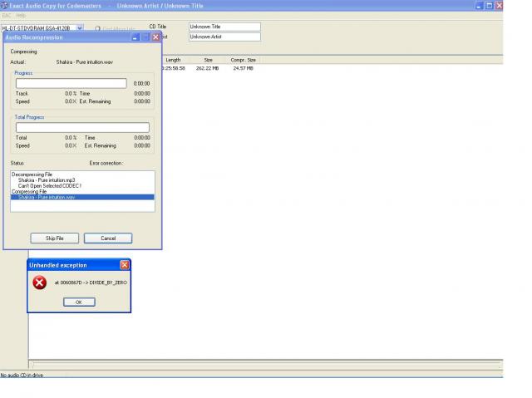Select "Can't Open Selected CODEC !" status line
532x398 pixels.
50,186
